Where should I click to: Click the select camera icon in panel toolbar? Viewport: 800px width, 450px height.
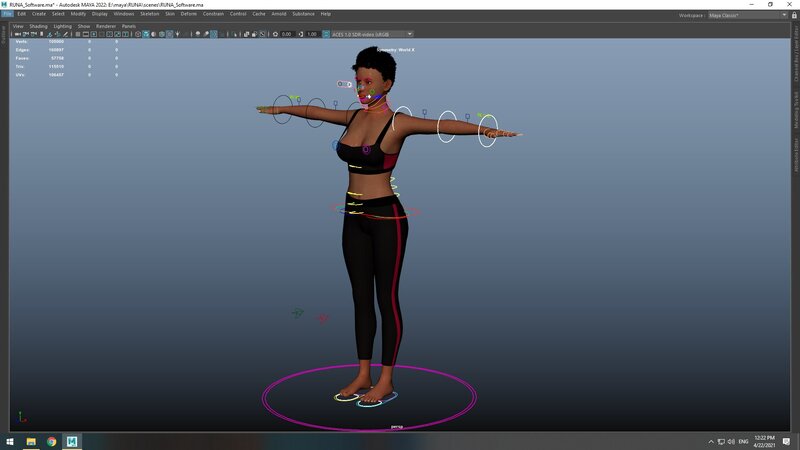tap(16, 34)
